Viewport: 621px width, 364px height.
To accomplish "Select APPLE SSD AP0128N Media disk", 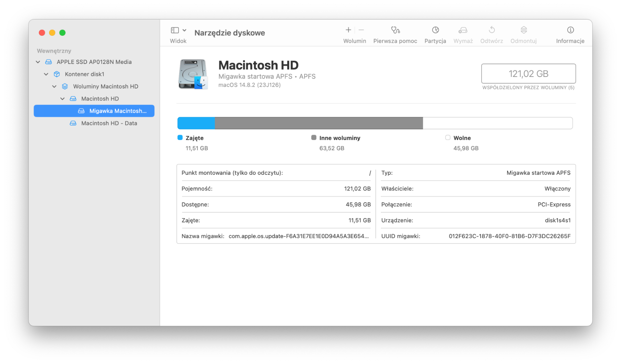I will tap(94, 62).
